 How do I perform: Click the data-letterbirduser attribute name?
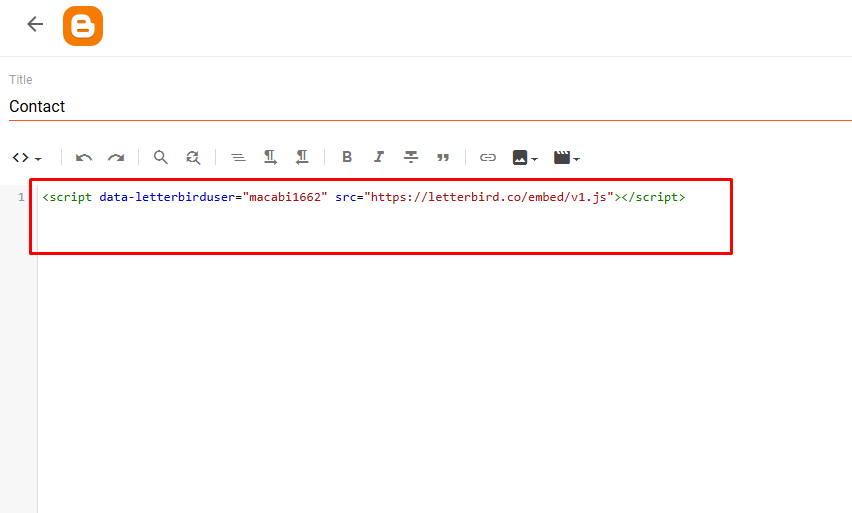click(x=167, y=197)
